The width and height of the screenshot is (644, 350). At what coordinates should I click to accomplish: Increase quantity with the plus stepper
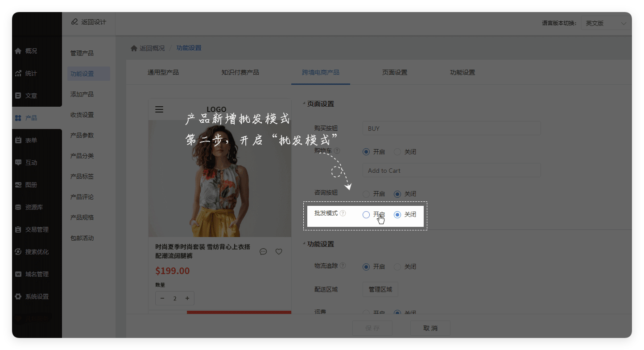187,298
